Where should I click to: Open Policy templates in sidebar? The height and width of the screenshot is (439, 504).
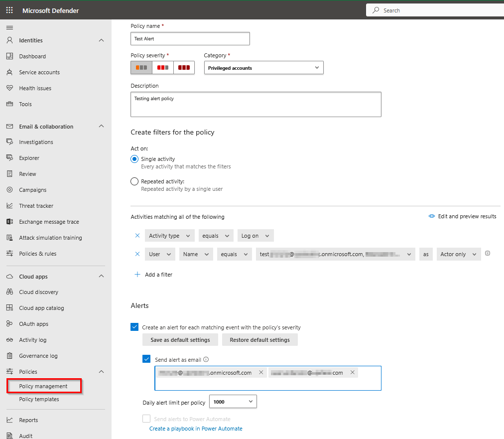click(x=39, y=399)
